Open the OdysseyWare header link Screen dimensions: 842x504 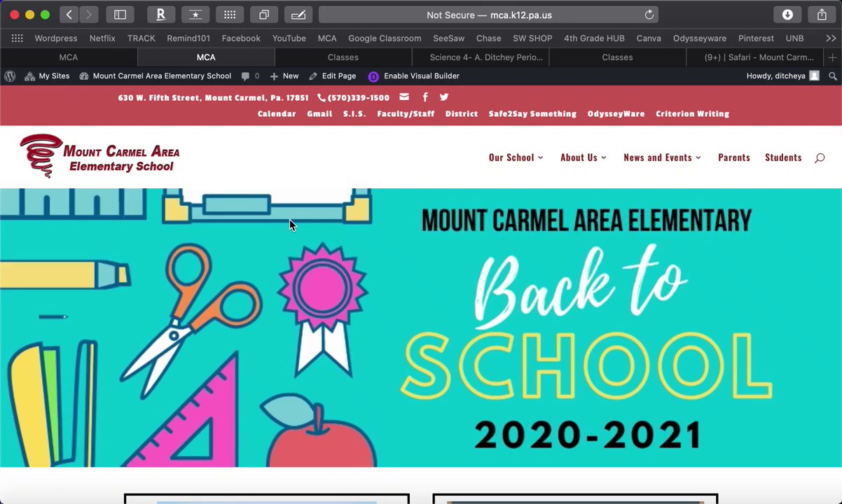(616, 113)
